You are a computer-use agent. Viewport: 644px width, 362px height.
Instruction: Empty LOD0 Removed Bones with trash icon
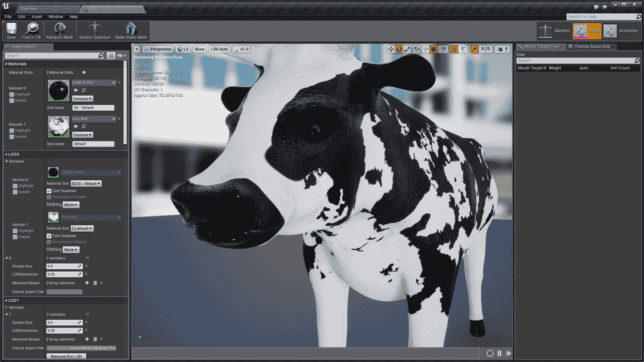coord(95,283)
